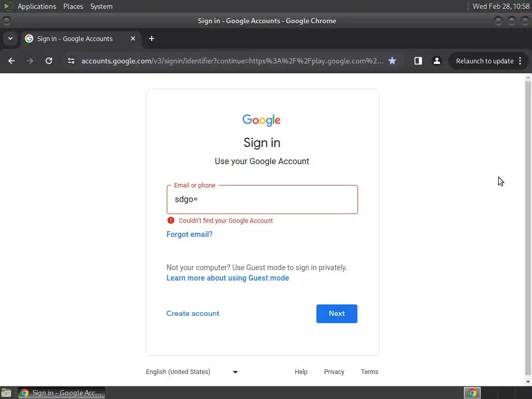Open the Chrome profile icon
The height and width of the screenshot is (399, 532).
pyautogui.click(x=436, y=61)
